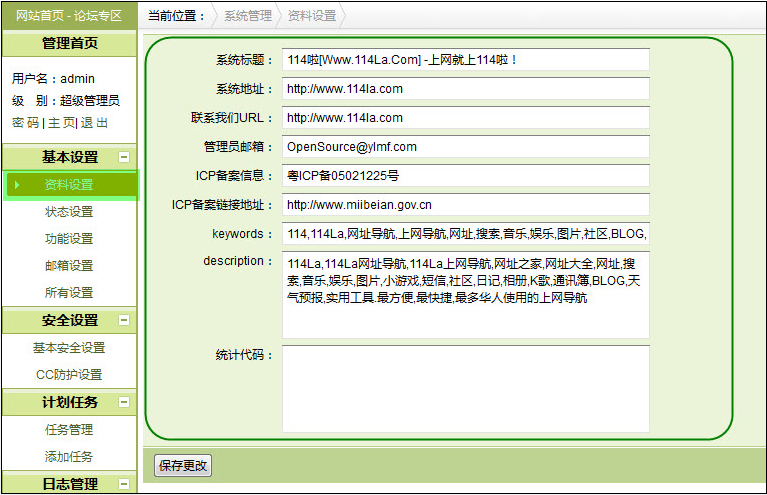Focus the keywords input field
The width and height of the screenshot is (767, 495).
point(466,234)
